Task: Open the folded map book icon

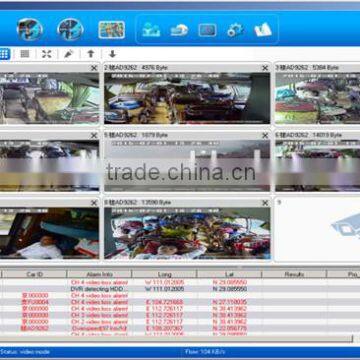Action: (x=263, y=30)
